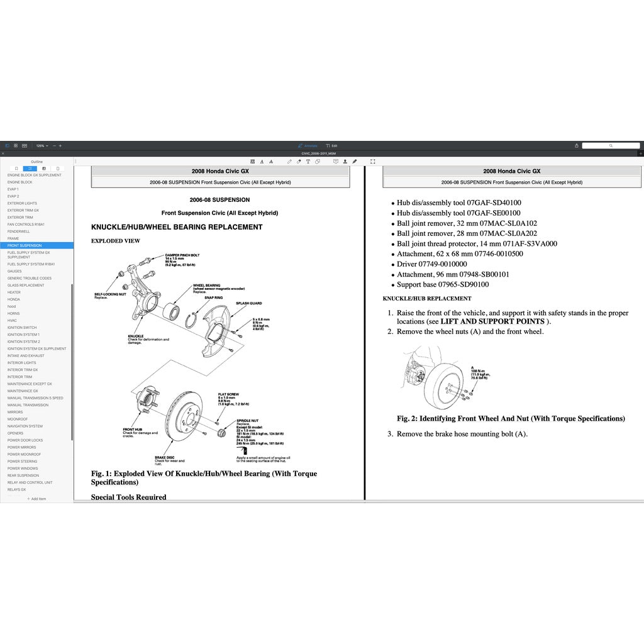Click the share icon near search
Screen dimensions: 644x644
coord(576,145)
